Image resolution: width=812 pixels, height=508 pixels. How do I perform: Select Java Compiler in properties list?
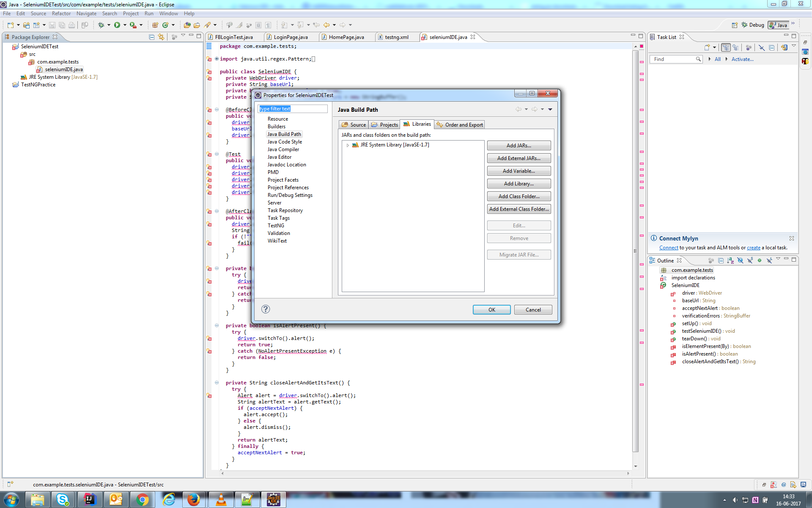283,149
